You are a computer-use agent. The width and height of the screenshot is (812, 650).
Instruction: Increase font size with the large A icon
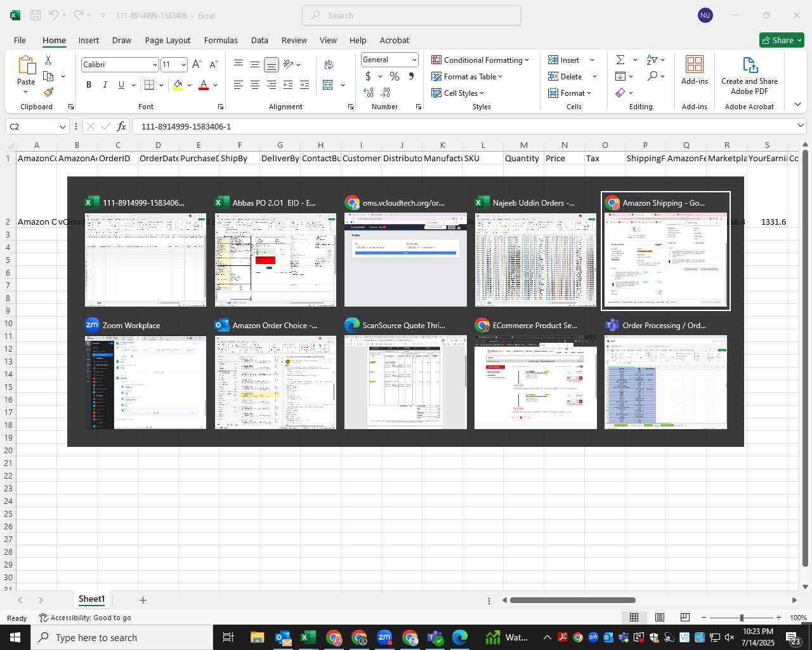(x=197, y=64)
